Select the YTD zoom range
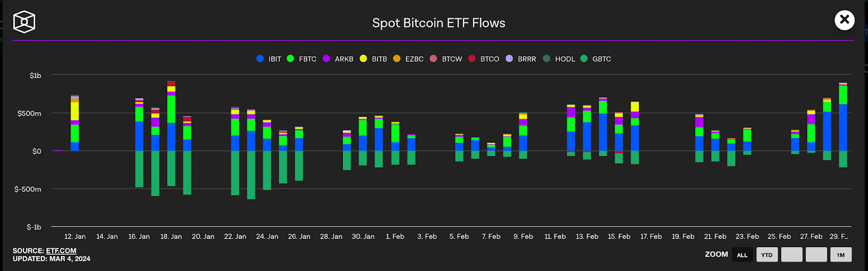 click(767, 255)
